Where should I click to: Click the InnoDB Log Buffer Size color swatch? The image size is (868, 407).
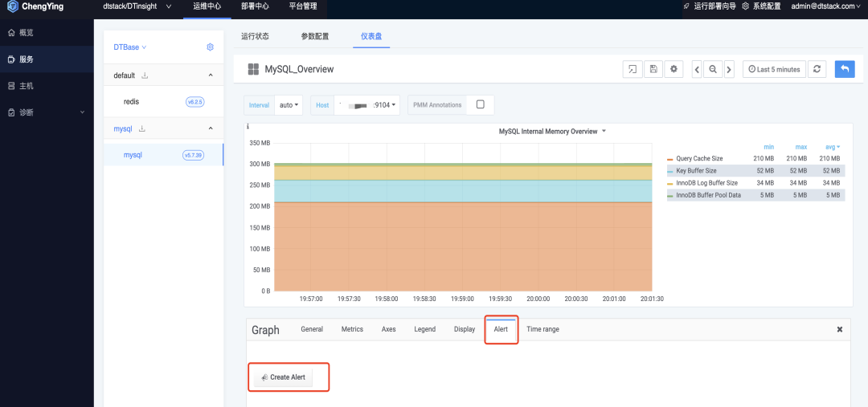(670, 184)
